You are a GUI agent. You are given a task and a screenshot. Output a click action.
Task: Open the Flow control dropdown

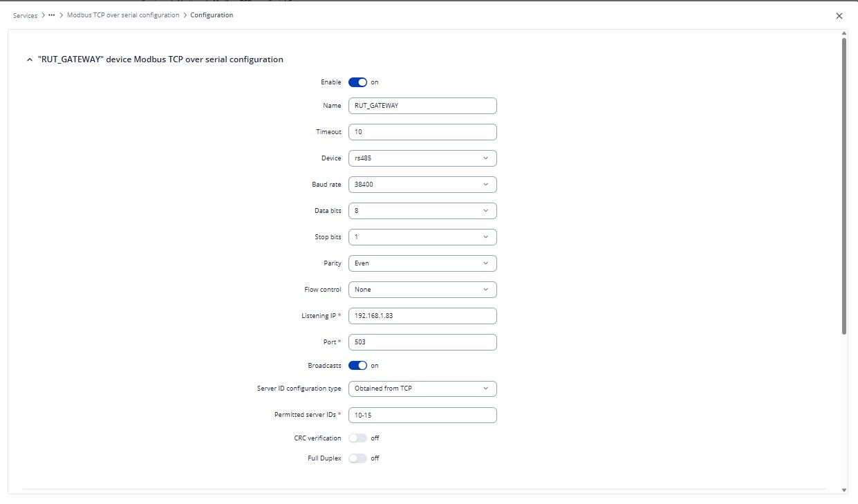(422, 290)
